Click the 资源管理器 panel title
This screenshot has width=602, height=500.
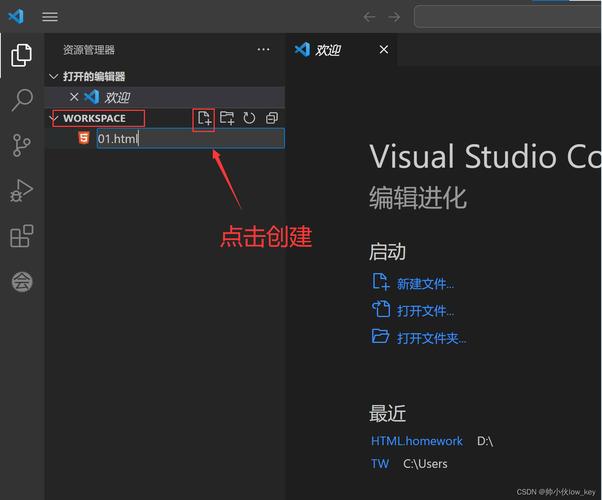89,50
